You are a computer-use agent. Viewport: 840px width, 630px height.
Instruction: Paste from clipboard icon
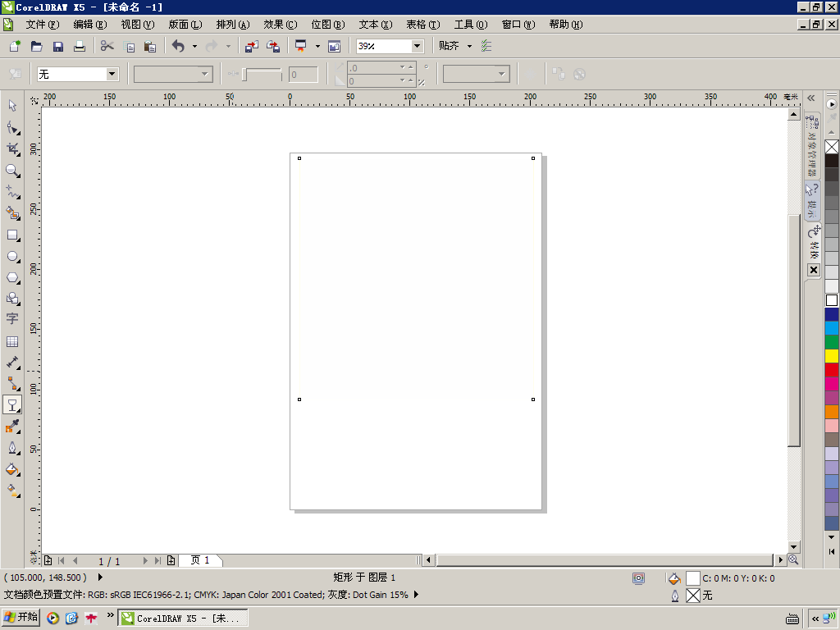[x=150, y=46]
